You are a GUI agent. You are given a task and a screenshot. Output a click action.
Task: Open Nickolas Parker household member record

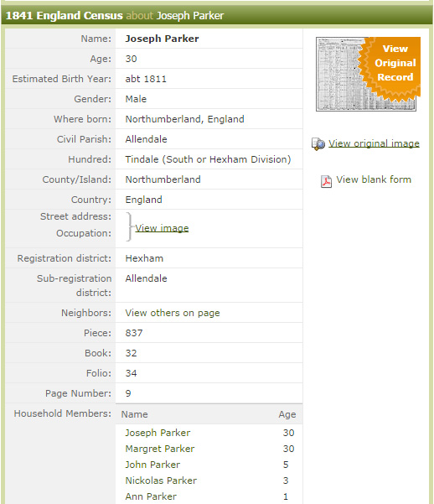[161, 481]
